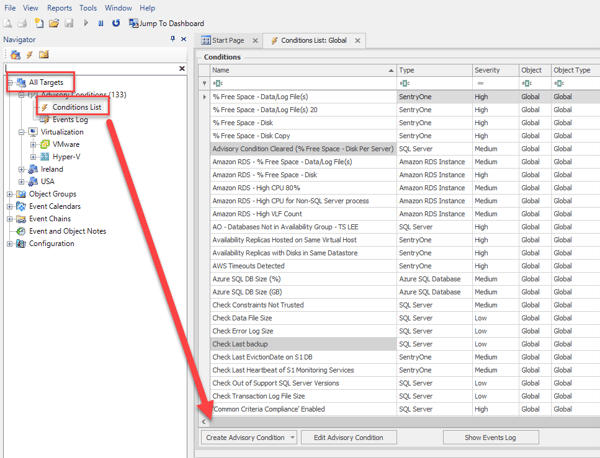Click the New document toolbar icon

(39, 23)
